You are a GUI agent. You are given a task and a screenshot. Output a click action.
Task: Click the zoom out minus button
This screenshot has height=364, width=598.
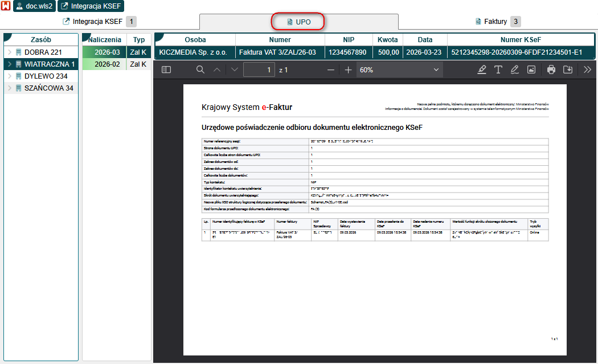tap(331, 69)
